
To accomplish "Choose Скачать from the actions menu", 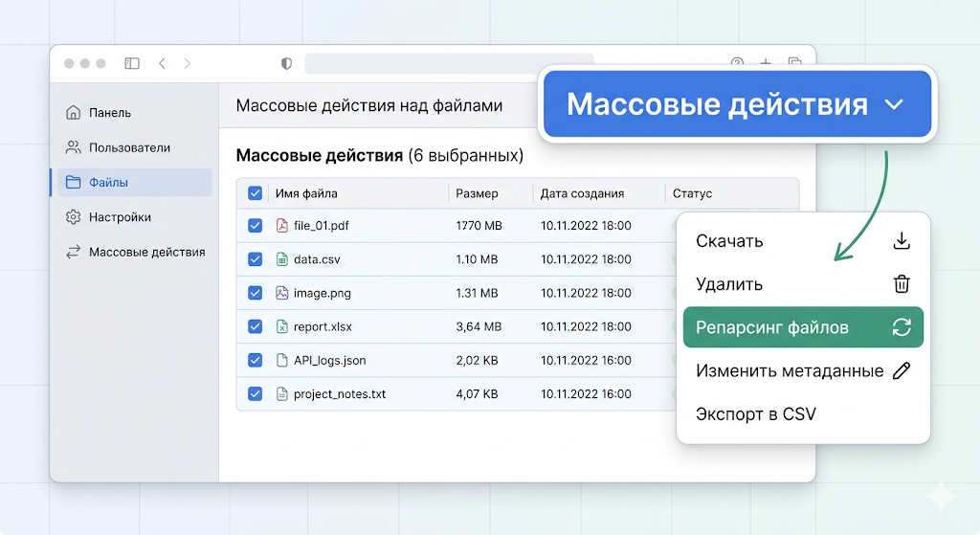I will tap(803, 240).
